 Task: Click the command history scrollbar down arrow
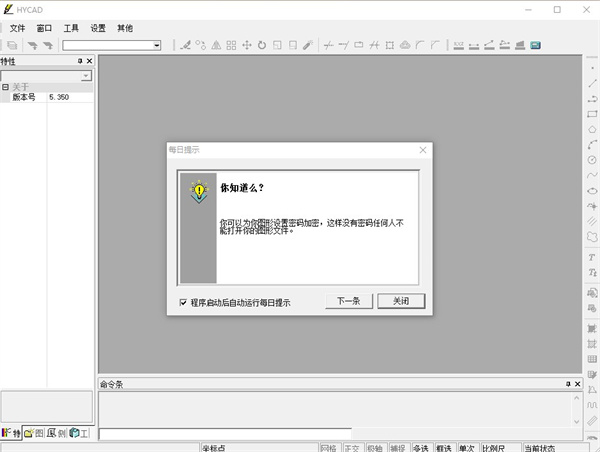tap(577, 422)
